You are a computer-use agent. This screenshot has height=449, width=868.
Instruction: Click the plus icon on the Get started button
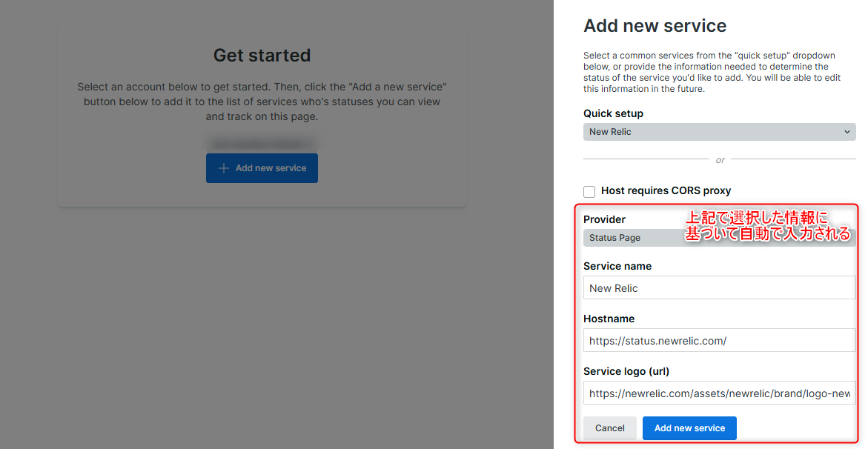pyautogui.click(x=224, y=168)
